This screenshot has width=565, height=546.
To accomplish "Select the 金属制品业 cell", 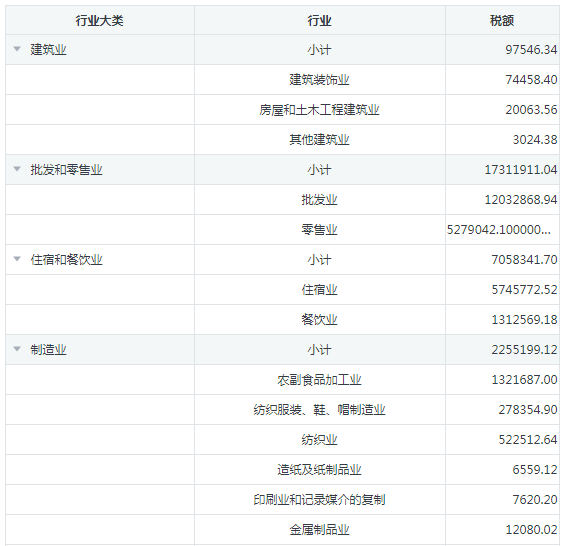I will click(320, 530).
